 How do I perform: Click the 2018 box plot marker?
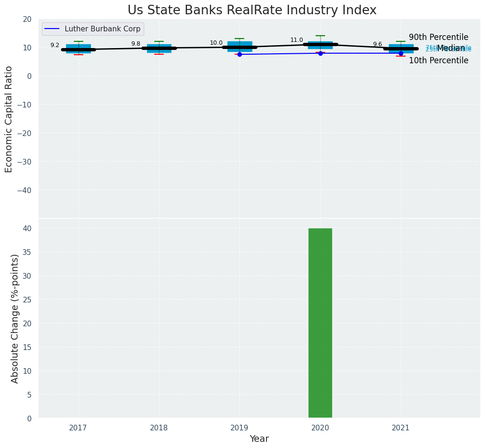(159, 48)
